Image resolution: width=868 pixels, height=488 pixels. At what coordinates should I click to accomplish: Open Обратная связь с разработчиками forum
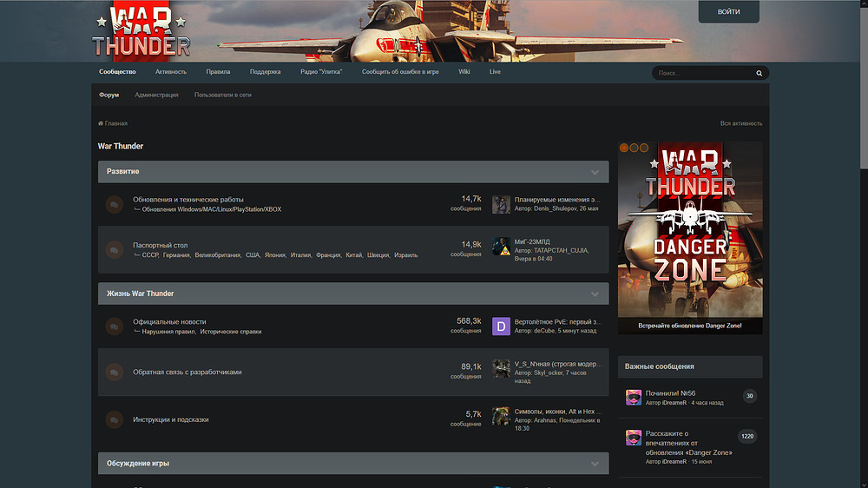tap(187, 373)
